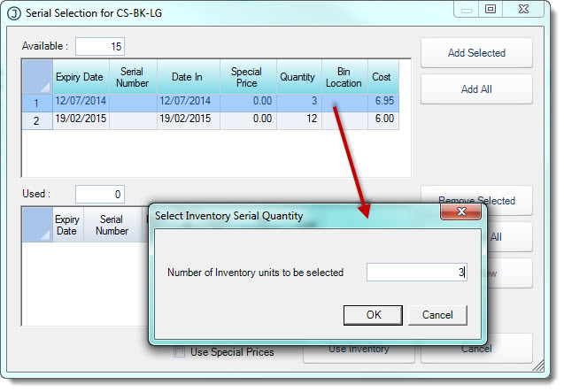Click the Bin Location column header
The width and height of the screenshot is (564, 392).
[344, 77]
